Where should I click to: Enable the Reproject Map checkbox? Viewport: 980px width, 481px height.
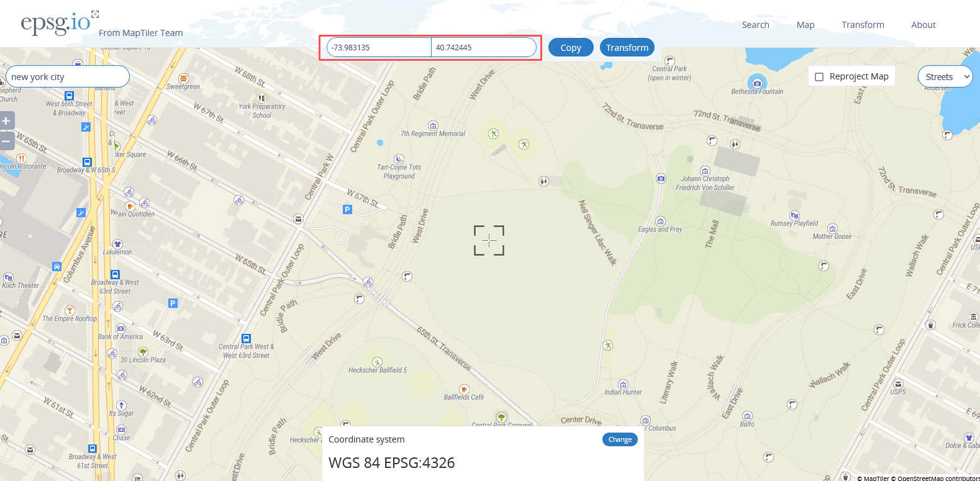(819, 77)
